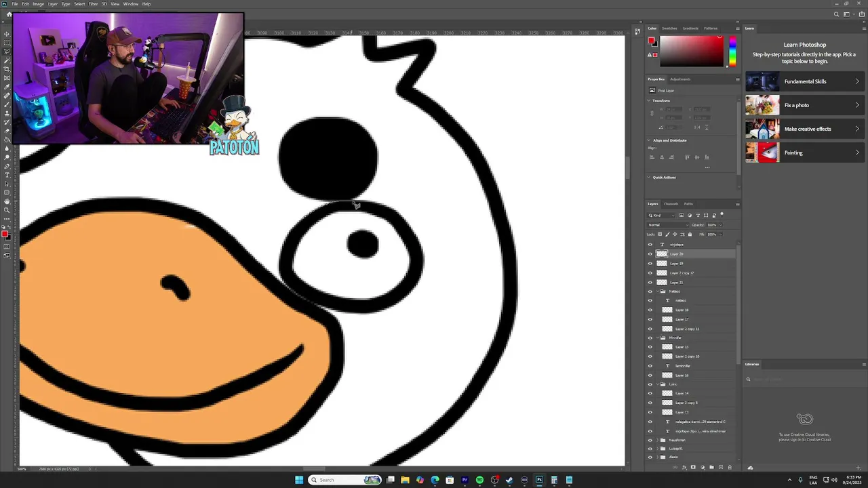Select the Brush tool

pos(7,103)
